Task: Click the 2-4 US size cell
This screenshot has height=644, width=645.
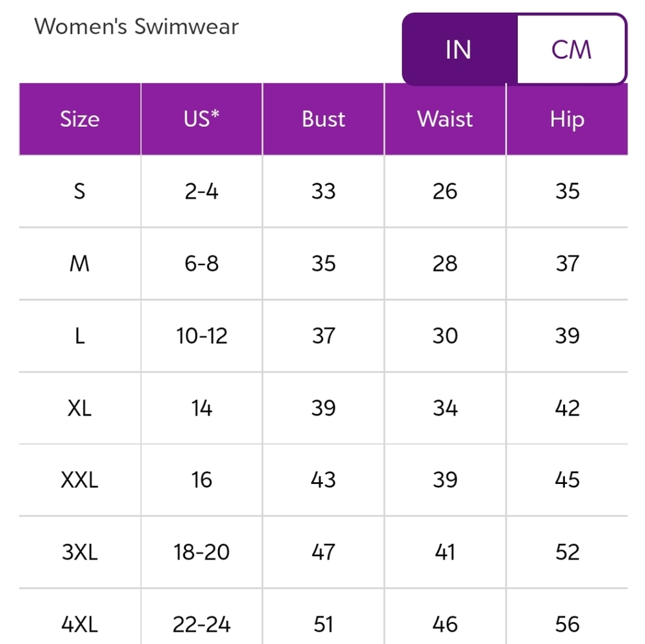Action: (201, 192)
